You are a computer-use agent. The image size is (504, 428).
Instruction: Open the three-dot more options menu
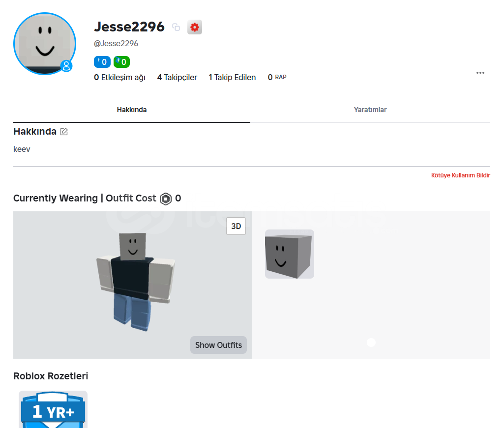pos(480,73)
